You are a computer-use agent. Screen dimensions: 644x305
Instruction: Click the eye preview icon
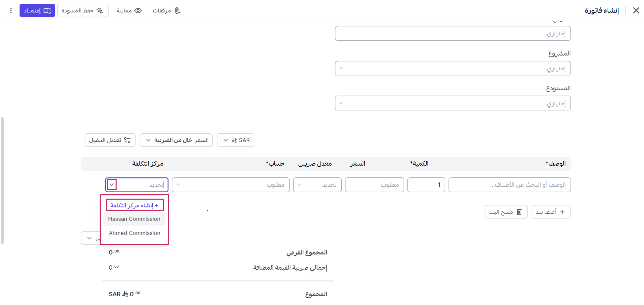pos(138,11)
